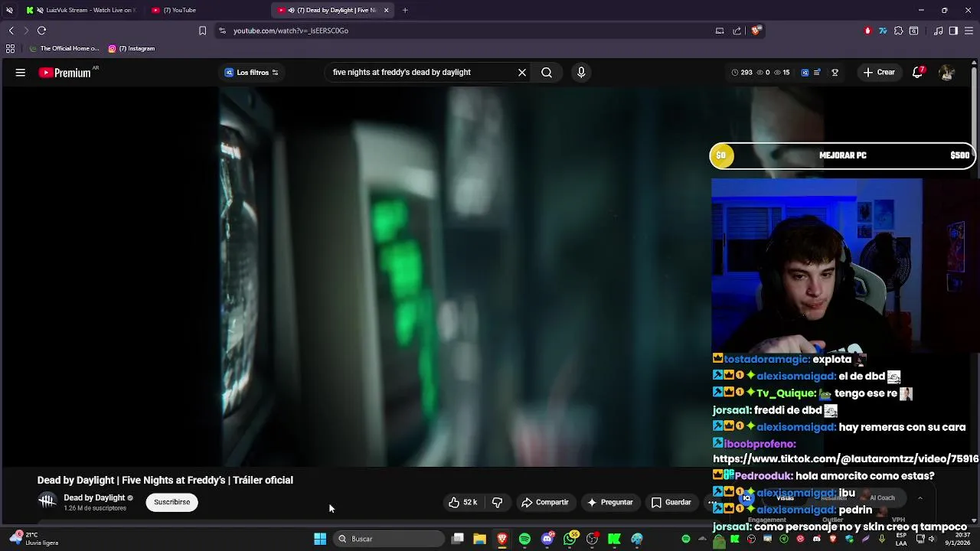Dislike the video with thumbs down
The width and height of the screenshot is (980, 551).
(497, 502)
